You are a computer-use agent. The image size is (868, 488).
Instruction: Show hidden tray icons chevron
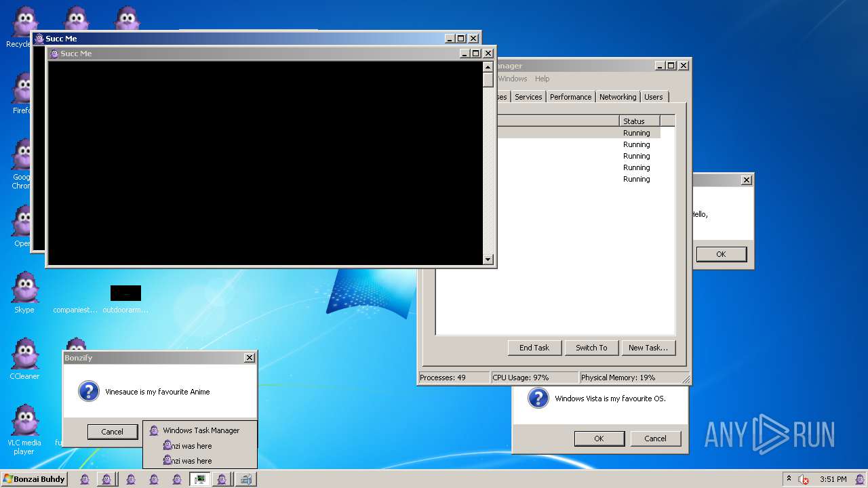coord(789,479)
